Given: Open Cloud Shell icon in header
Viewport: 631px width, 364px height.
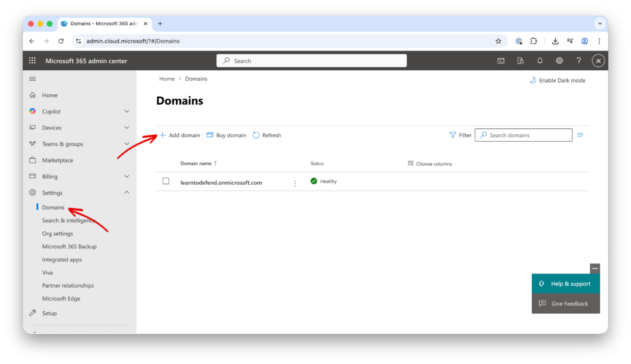Looking at the screenshot, I should (x=501, y=61).
